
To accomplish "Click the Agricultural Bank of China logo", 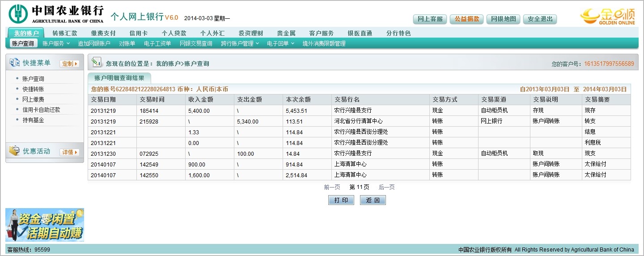I will (x=56, y=13).
